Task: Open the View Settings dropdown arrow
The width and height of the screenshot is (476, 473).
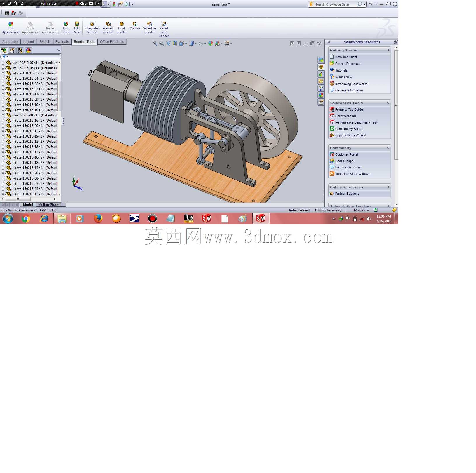Action: pyautogui.click(x=231, y=44)
